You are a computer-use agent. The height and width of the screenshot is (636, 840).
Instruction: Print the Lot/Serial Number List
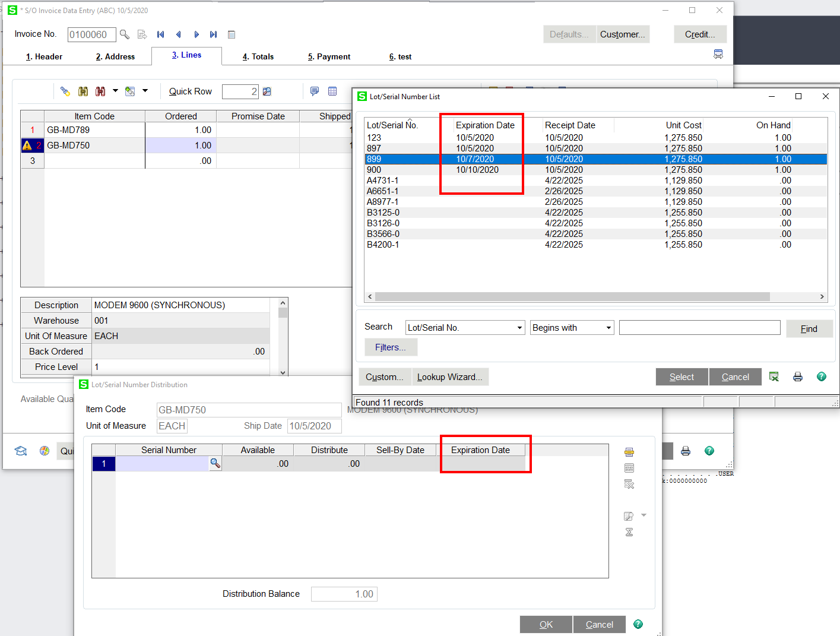click(x=798, y=377)
